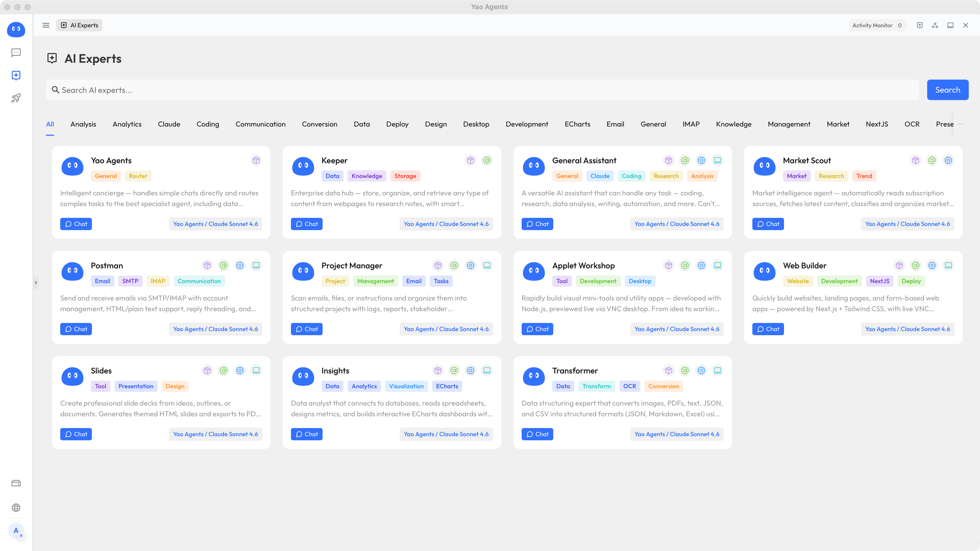
Task: Click the top-right AI experts sparkle icon
Action: 920,25
